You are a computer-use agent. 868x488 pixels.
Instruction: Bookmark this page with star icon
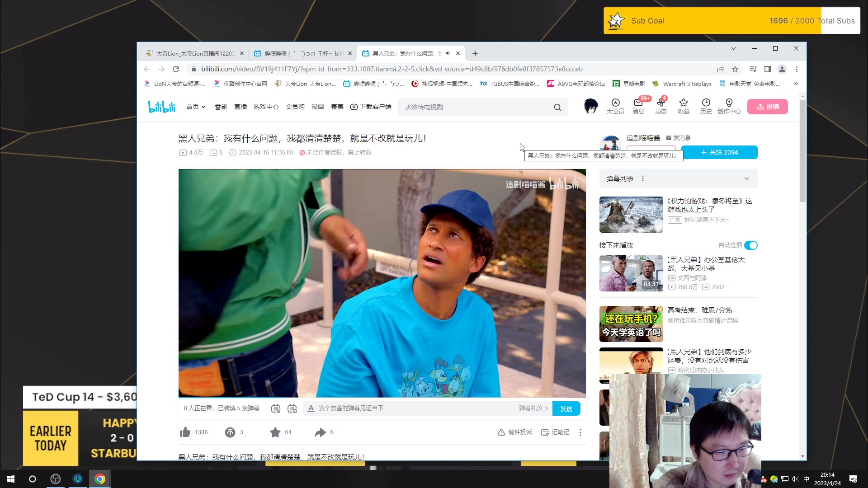[735, 69]
